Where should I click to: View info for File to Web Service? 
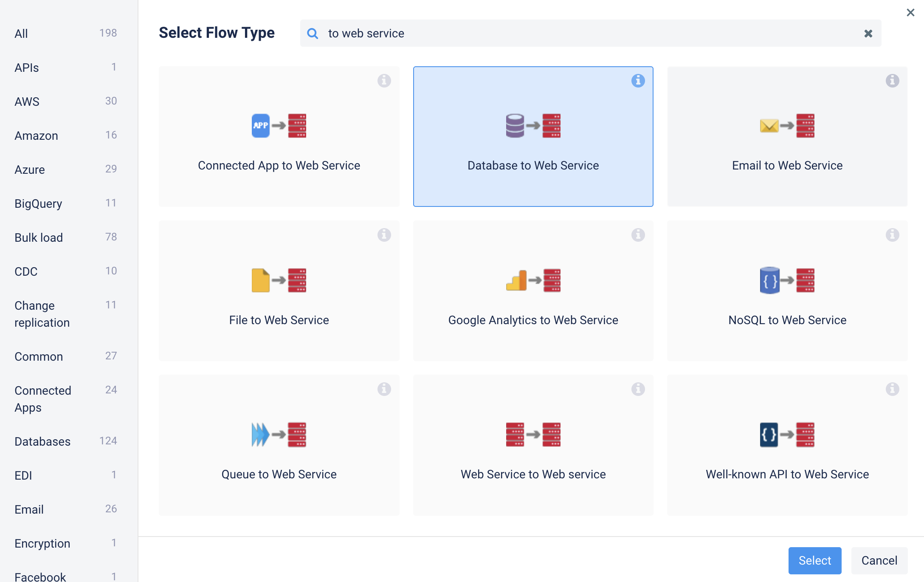[x=384, y=235]
